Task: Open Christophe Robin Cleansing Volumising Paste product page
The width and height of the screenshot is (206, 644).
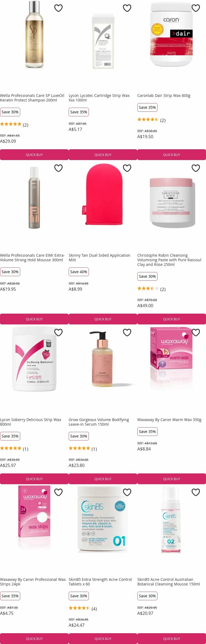Action: 169,260
